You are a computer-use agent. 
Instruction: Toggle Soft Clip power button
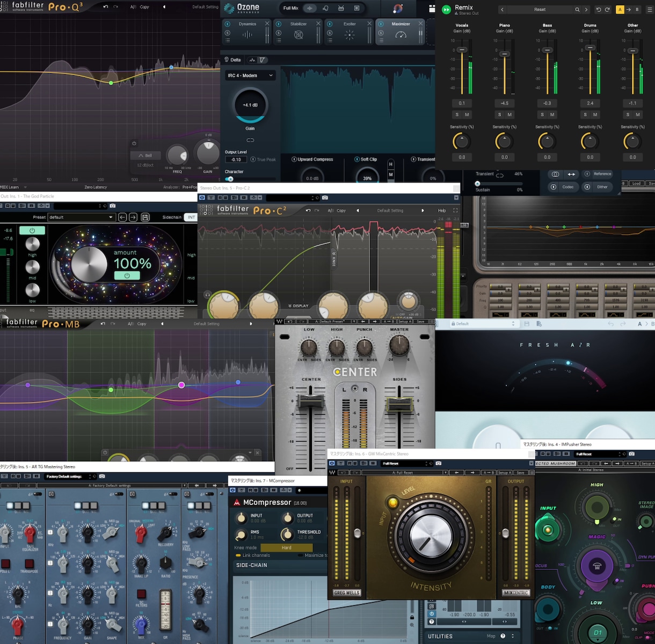357,159
